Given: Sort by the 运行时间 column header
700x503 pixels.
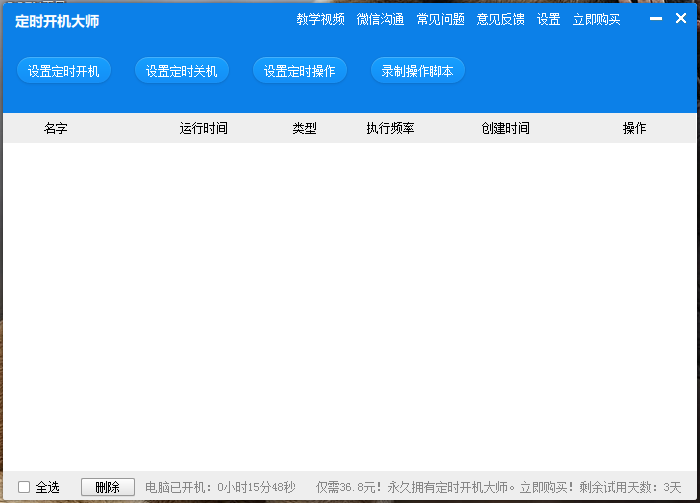Looking at the screenshot, I should click(203, 128).
